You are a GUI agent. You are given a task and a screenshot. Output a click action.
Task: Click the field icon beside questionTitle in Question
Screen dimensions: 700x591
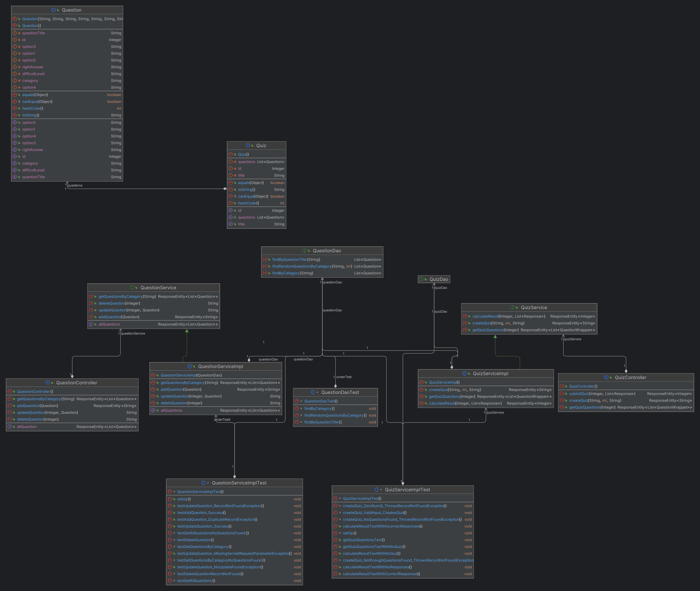tap(15, 33)
